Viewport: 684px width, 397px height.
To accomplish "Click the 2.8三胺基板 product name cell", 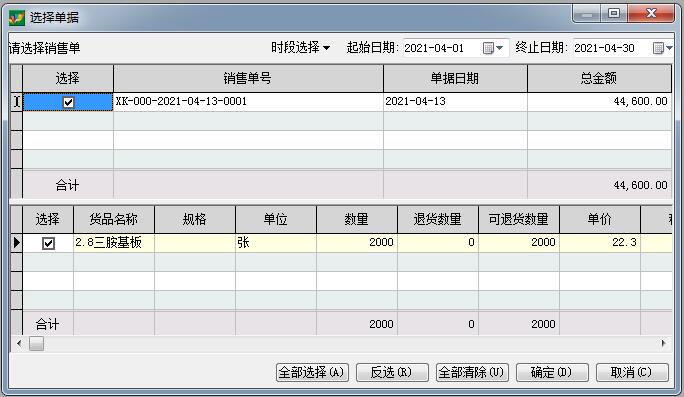I will click(x=114, y=243).
